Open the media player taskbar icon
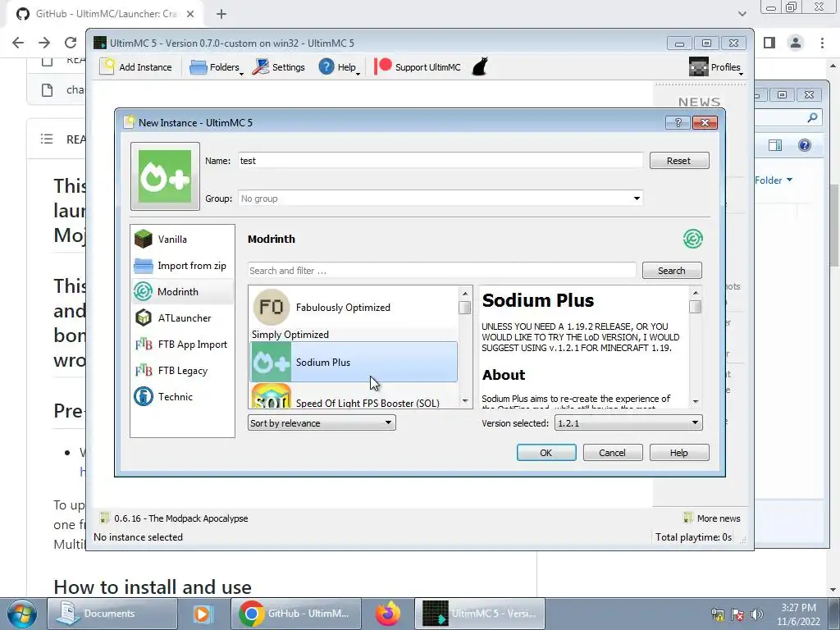This screenshot has height=630, width=840. point(203,614)
